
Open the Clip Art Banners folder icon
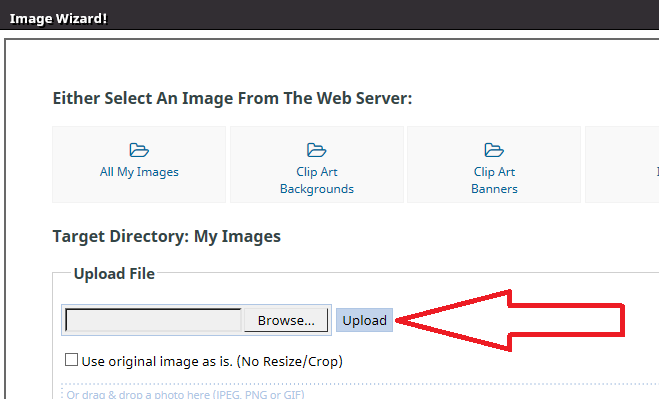tap(494, 150)
